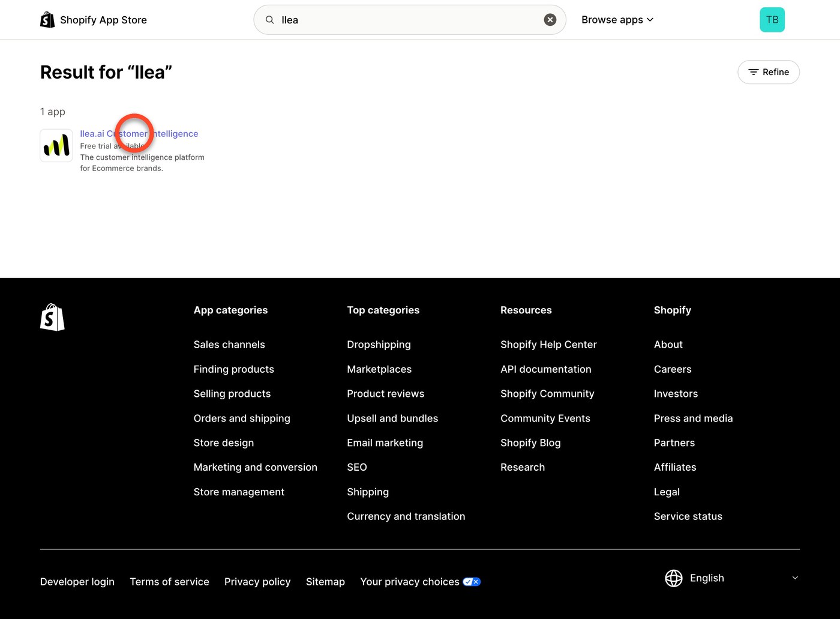Open the TB account avatar menu

(772, 20)
